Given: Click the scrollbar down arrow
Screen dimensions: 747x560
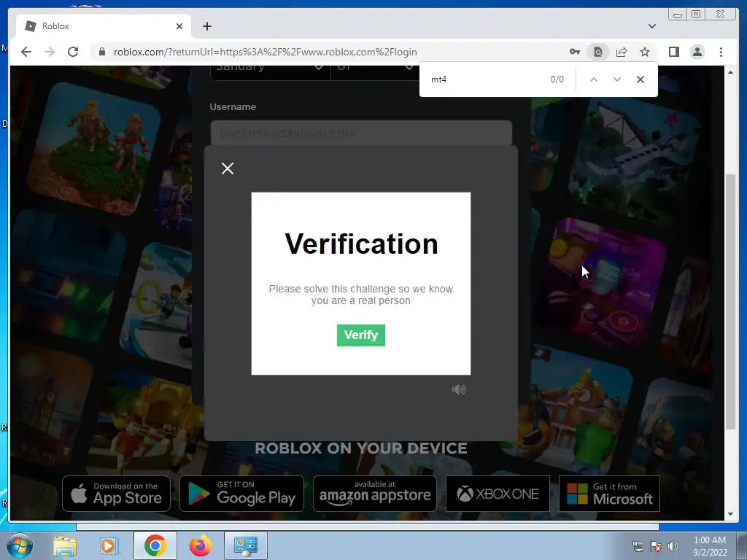Looking at the screenshot, I should tap(730, 514).
